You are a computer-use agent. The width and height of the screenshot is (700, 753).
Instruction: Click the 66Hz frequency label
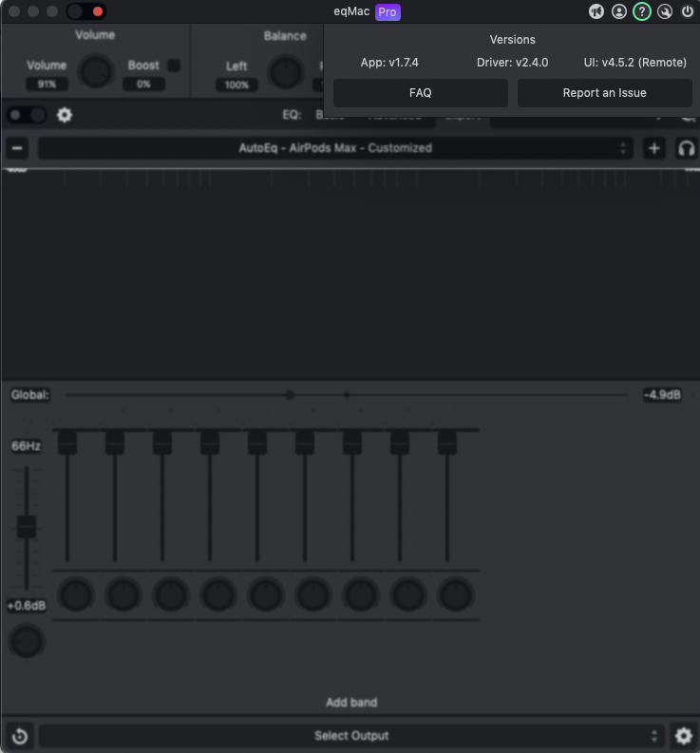[26, 446]
